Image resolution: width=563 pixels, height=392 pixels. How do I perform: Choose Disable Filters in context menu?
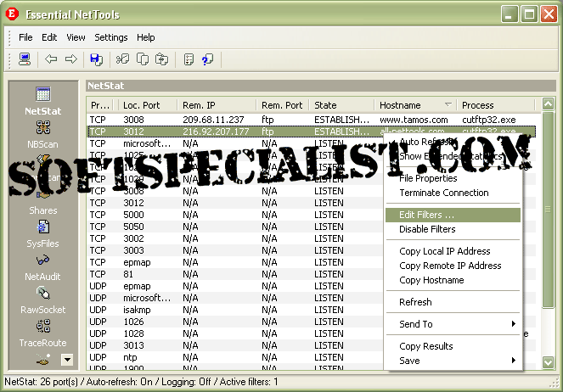pyautogui.click(x=453, y=229)
